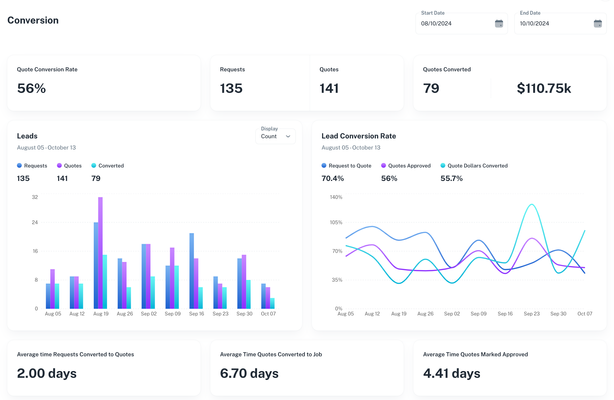Click the chevron arrow in Display dropdown

click(x=288, y=136)
